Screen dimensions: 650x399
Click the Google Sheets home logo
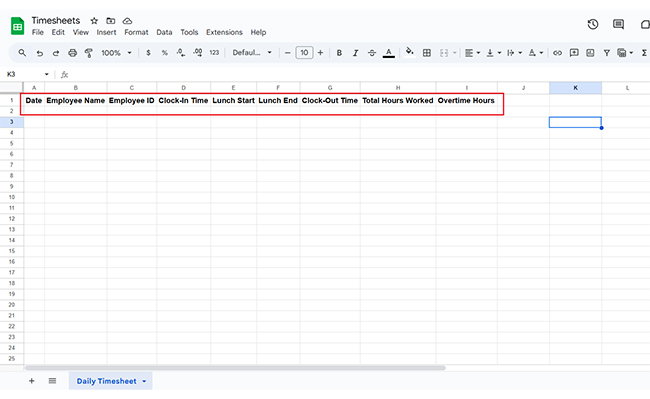click(x=17, y=26)
